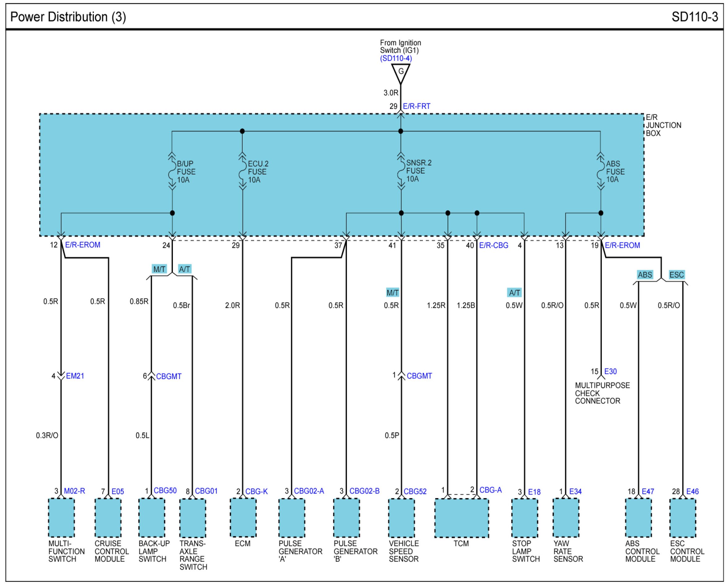Open the E/R-CBG connector link
The width and height of the screenshot is (728, 584).
pos(493,246)
